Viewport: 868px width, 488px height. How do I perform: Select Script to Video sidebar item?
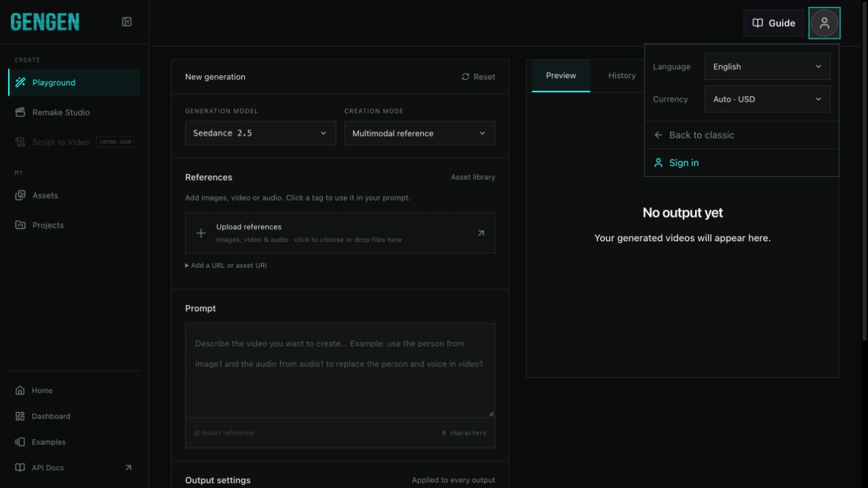(x=74, y=142)
